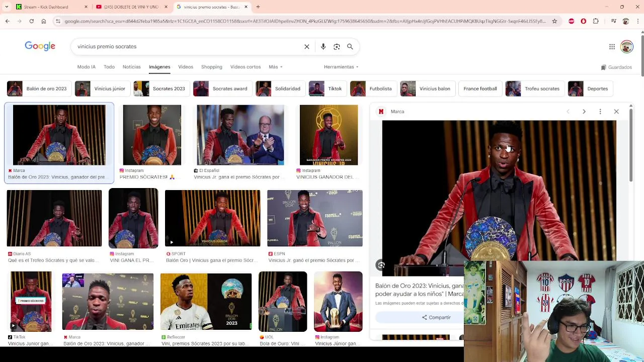Screen dimensions: 644x362
Task: Filter by Trofeu socrates chip
Action: pyautogui.click(x=534, y=88)
